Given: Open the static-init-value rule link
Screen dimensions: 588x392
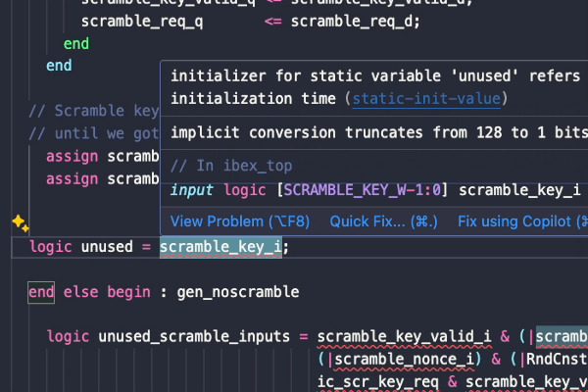Looking at the screenshot, I should pyautogui.click(x=426, y=99).
